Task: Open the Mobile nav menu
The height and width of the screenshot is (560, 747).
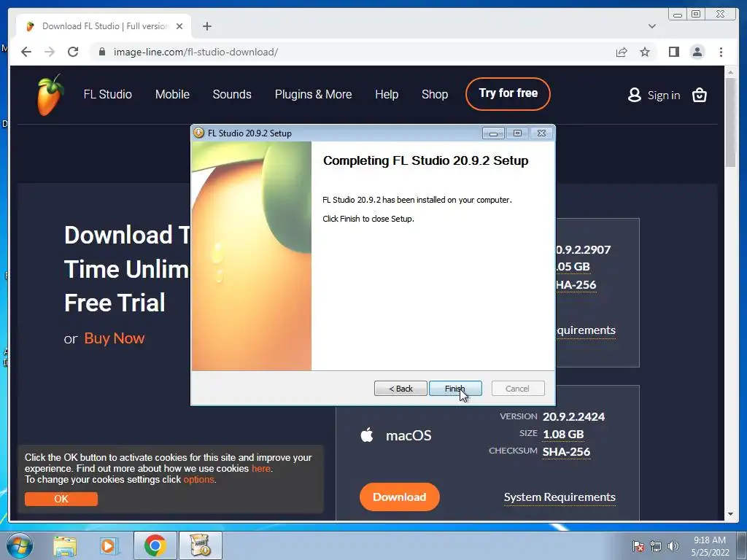Action: click(172, 94)
